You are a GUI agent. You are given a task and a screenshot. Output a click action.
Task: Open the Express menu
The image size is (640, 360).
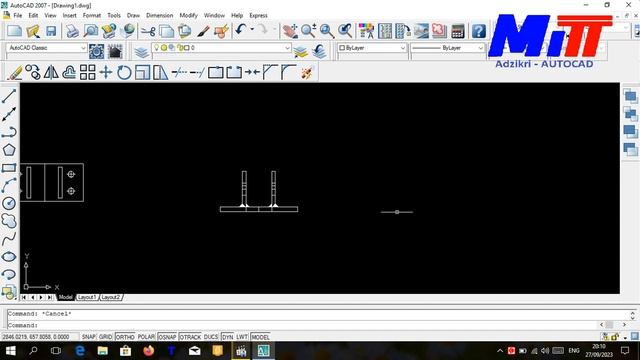click(x=258, y=15)
